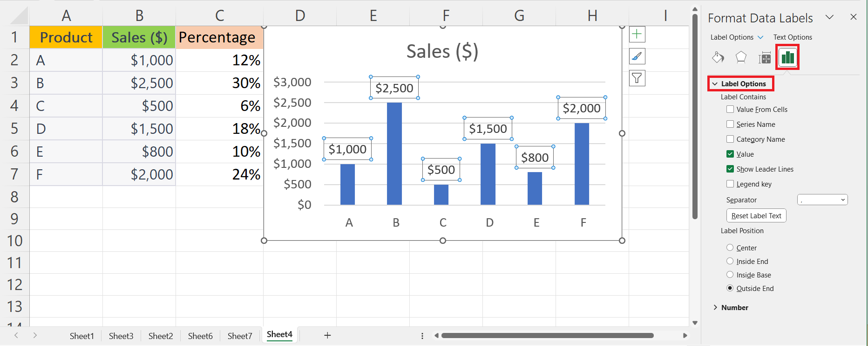The image size is (868, 346).
Task: Uncheck the Value checkbox
Action: pyautogui.click(x=730, y=154)
